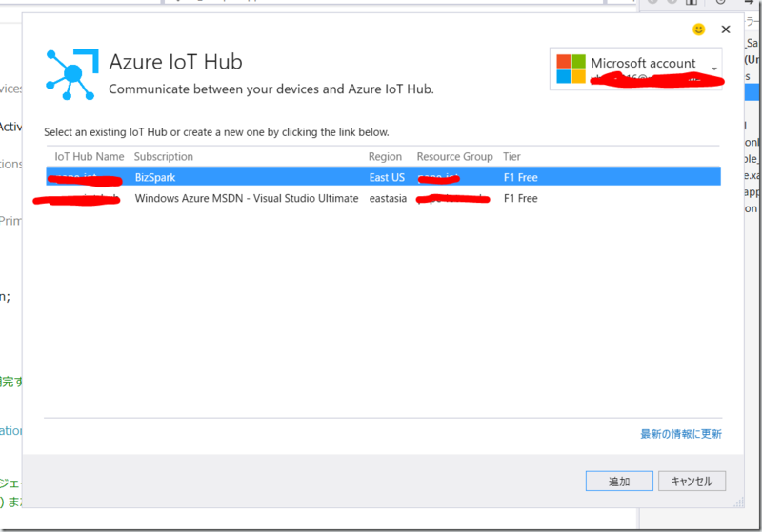Click the East US region cell
The width and height of the screenshot is (762, 532).
tap(387, 177)
